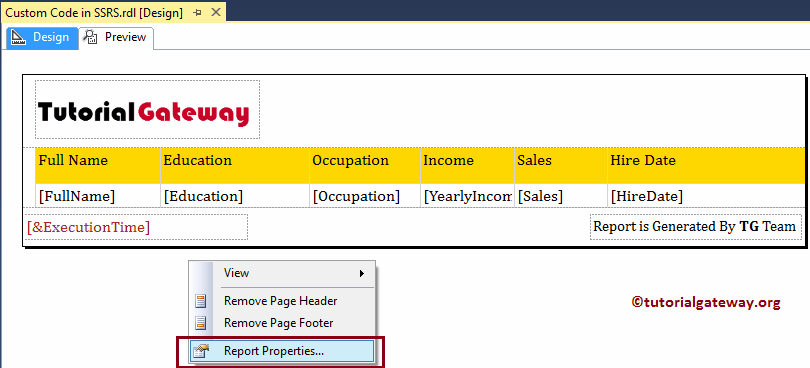Select the [&ExecutionTime] footer textbox
This screenshot has width=810, height=368.
point(136,227)
